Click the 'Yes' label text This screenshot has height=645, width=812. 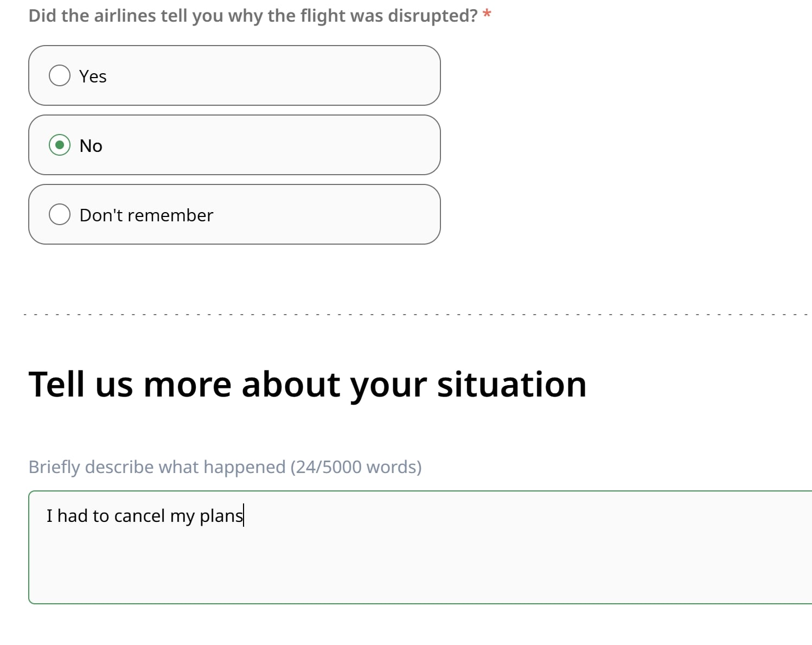[x=93, y=76]
